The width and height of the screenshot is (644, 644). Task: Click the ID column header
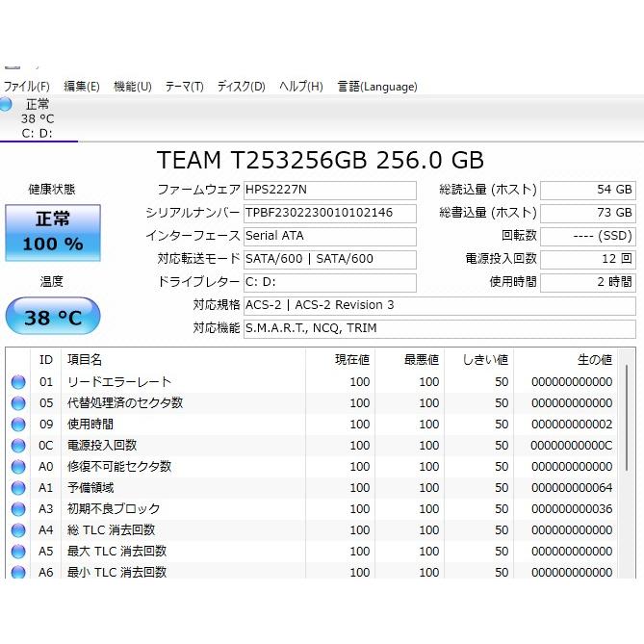(x=45, y=360)
